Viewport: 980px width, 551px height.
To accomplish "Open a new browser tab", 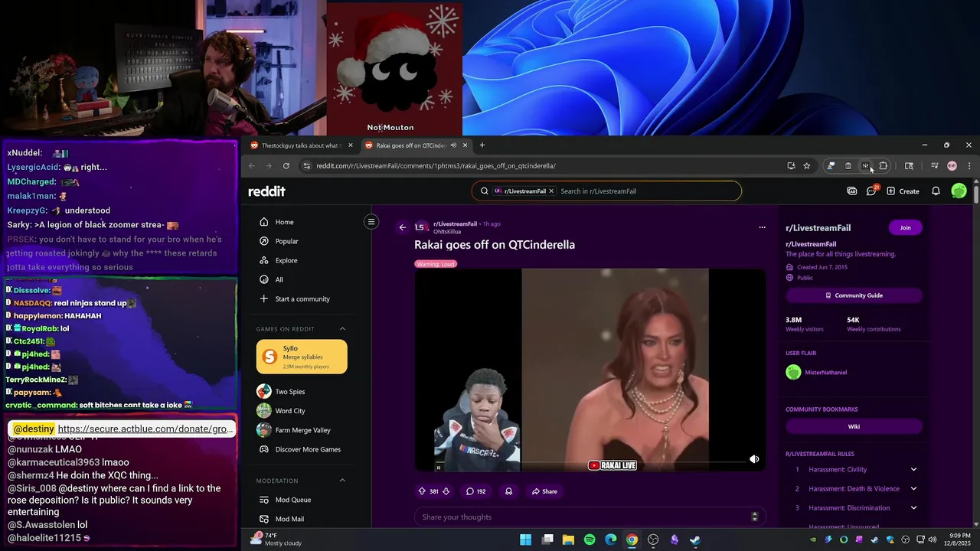I will pos(482,145).
